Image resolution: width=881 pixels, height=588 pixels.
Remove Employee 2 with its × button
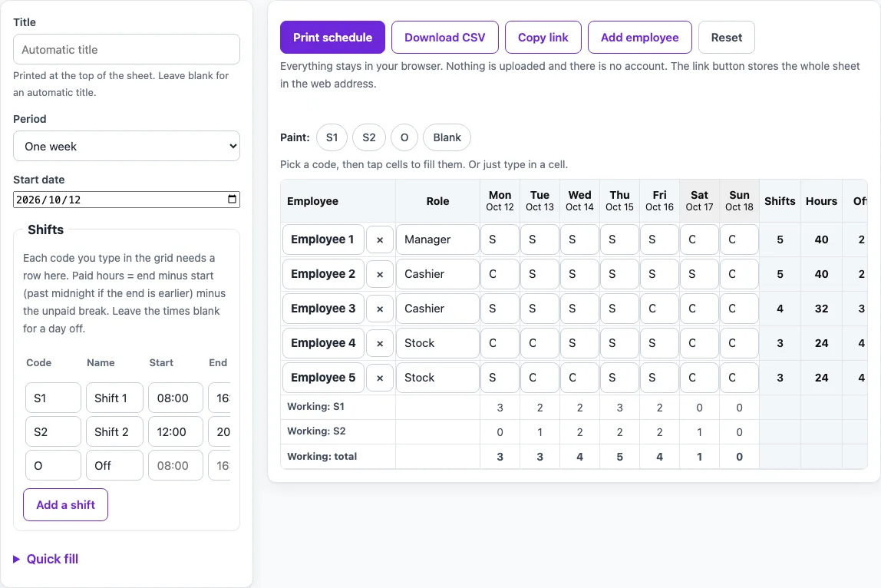click(380, 274)
